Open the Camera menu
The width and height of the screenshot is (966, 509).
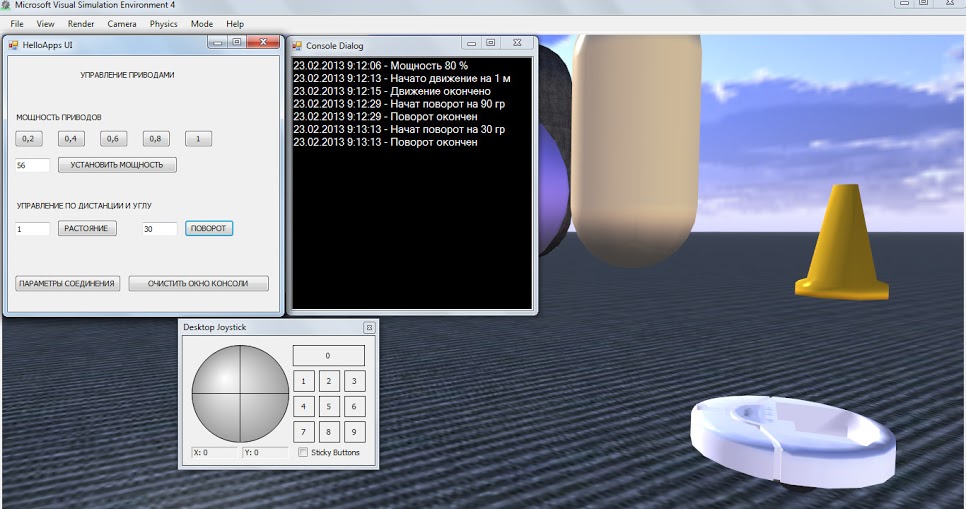coord(122,24)
